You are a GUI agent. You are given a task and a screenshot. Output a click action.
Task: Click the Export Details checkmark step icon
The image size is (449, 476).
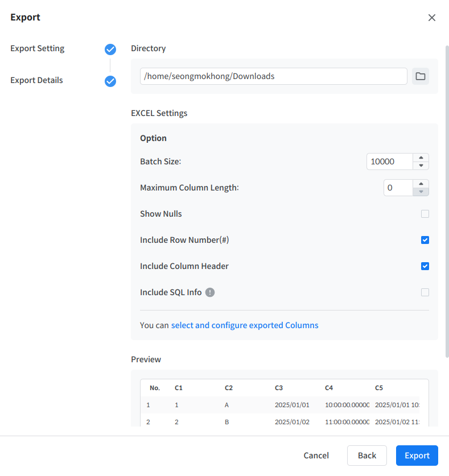(x=110, y=81)
